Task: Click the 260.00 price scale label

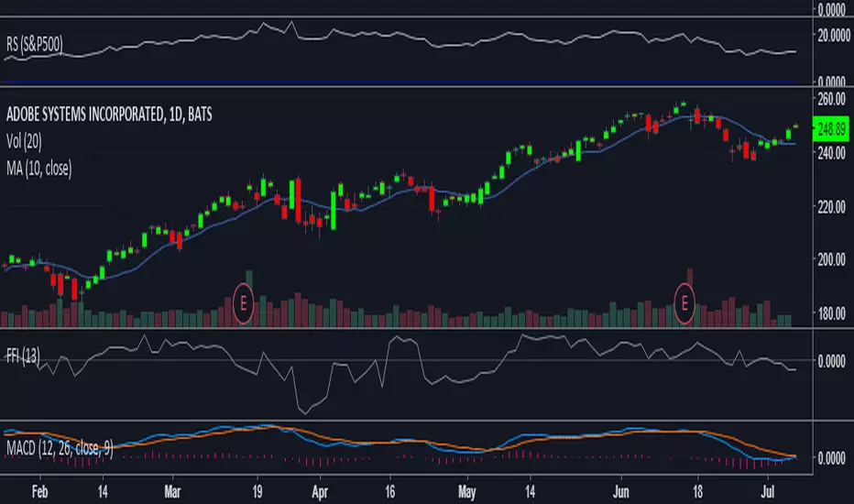Action: click(832, 99)
